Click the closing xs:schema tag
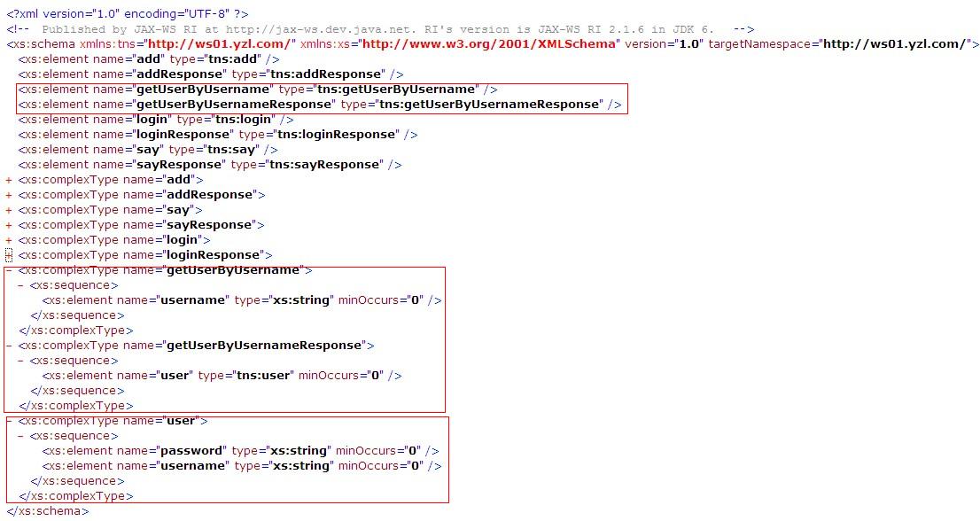Viewport: 980px width, 521px height. [x=48, y=511]
